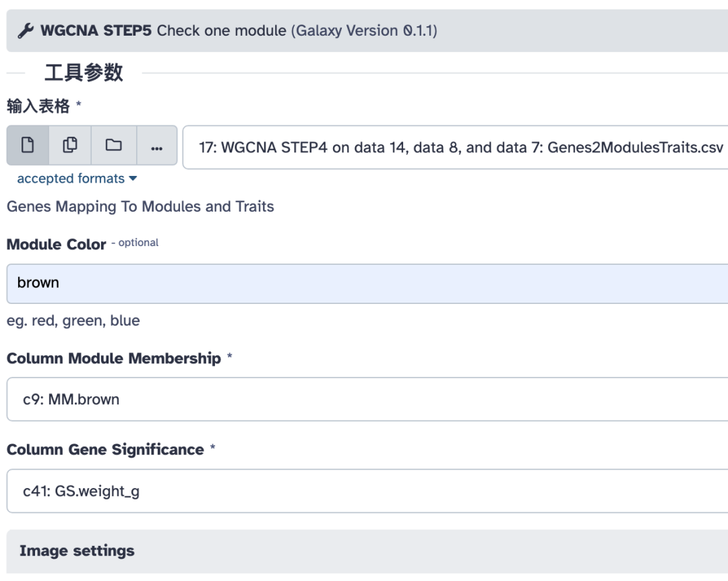
Task: Click 'Genes Mapping To Modules and Traits' help text
Action: pyautogui.click(x=140, y=206)
